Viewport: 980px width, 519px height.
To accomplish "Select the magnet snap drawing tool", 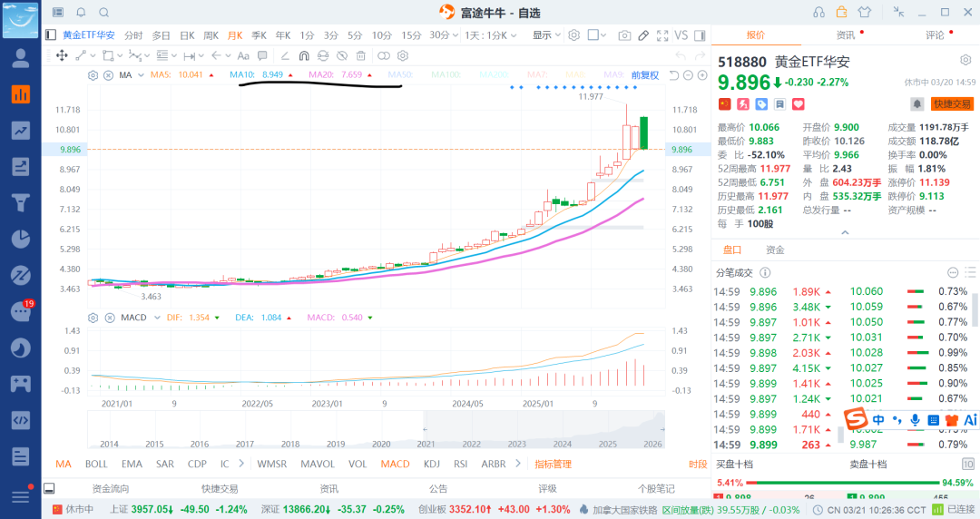I will tap(304, 56).
